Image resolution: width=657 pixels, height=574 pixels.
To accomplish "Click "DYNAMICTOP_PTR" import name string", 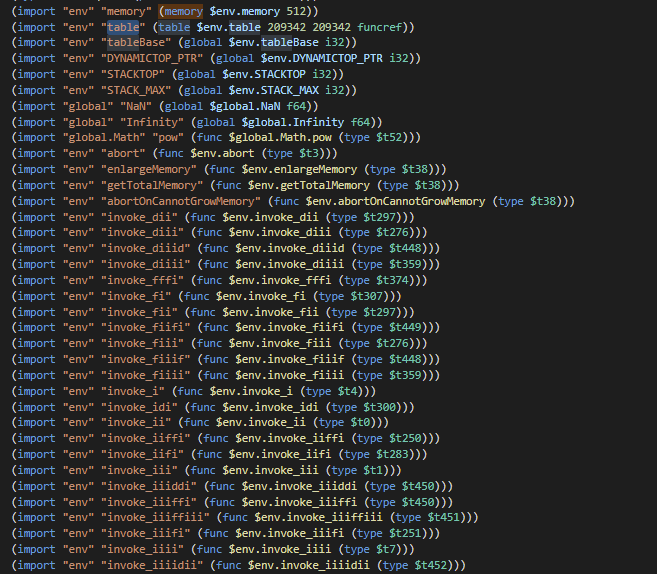I will click(152, 59).
